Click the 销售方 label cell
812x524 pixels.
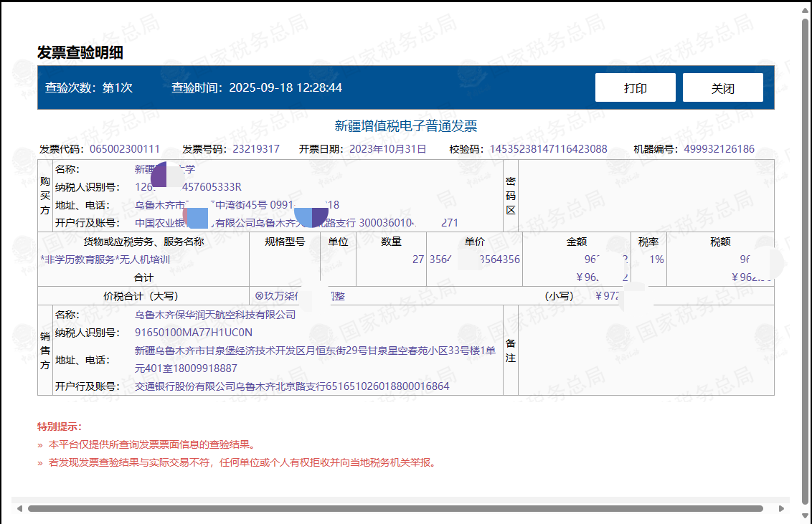click(45, 351)
